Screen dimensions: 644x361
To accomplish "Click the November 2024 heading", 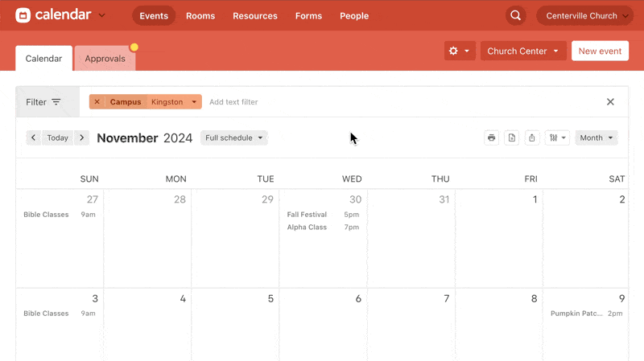I will click(x=145, y=137).
